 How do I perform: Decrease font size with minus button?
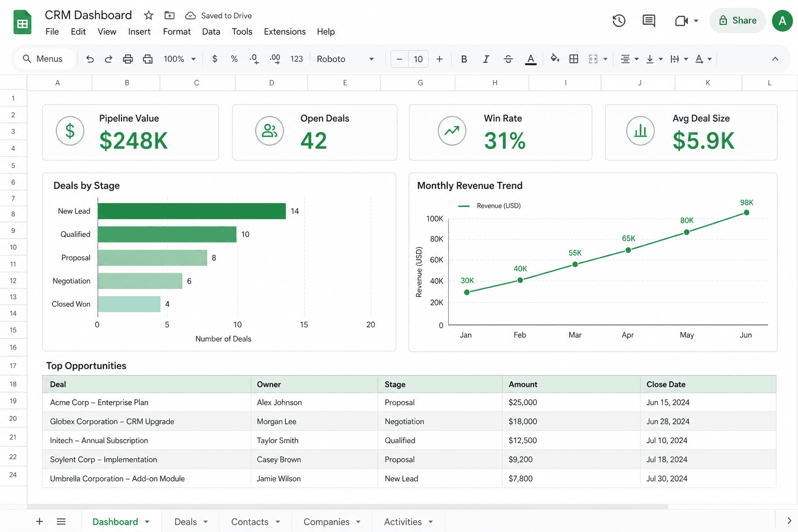click(x=399, y=59)
